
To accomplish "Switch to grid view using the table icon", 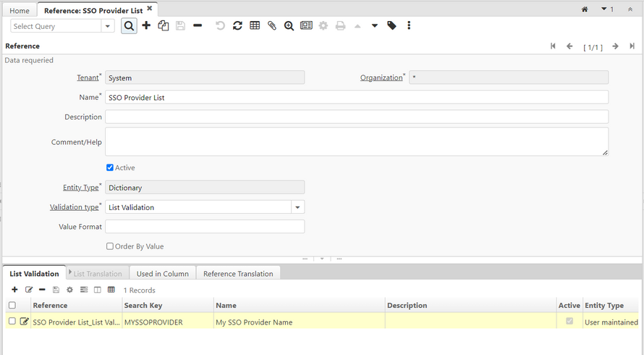I will tap(255, 26).
